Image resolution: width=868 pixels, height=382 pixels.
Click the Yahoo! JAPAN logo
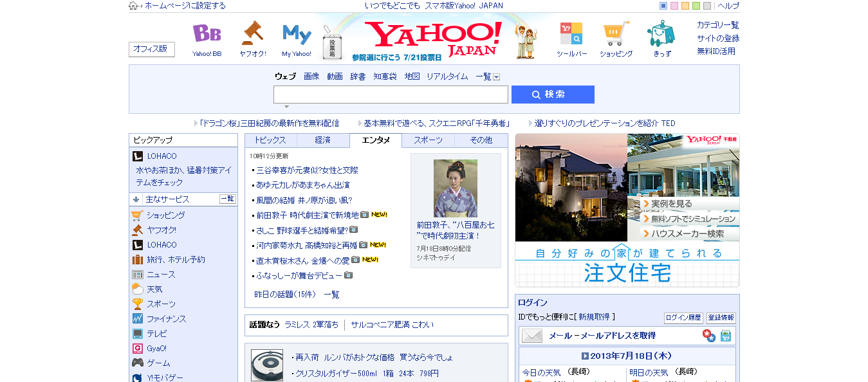point(432,39)
